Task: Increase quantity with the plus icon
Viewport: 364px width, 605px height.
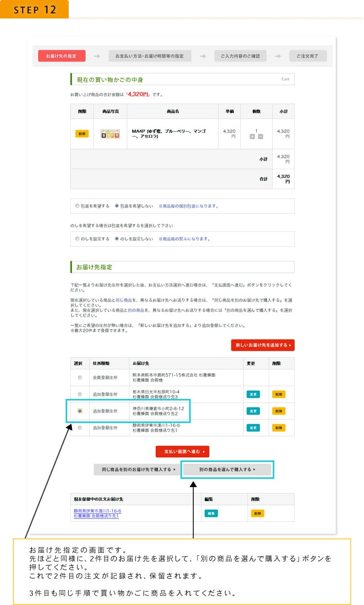Action: (252, 136)
